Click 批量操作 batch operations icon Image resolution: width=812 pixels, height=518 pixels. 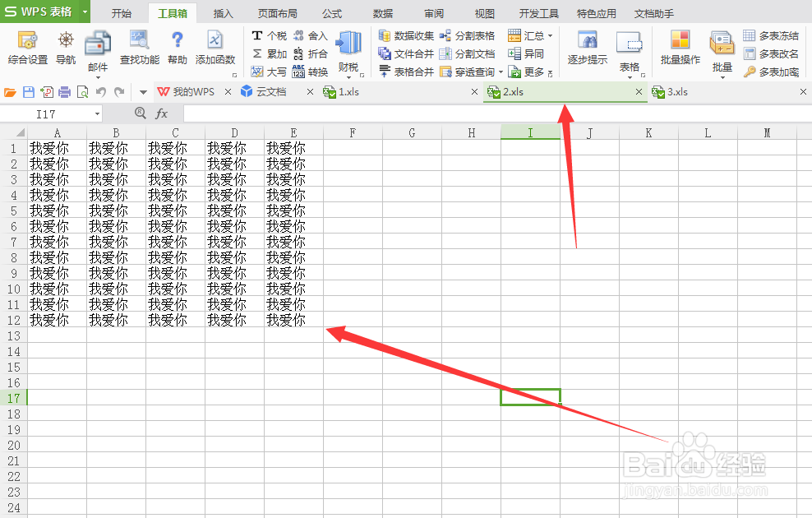coord(680,47)
